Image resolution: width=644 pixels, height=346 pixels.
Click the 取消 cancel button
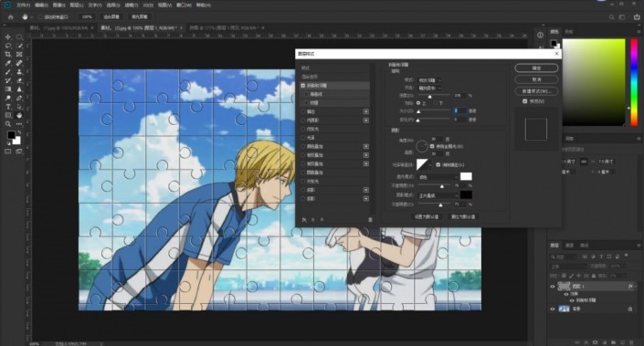pos(536,79)
